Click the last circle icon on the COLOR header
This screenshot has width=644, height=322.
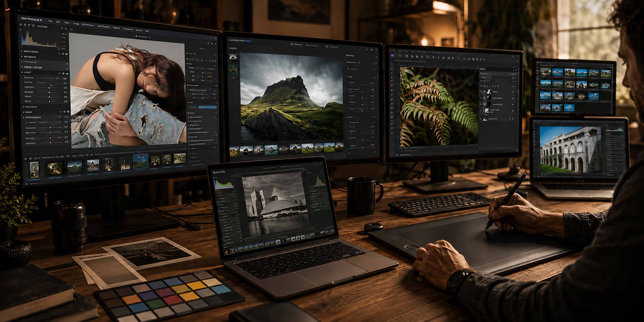pos(68,112)
